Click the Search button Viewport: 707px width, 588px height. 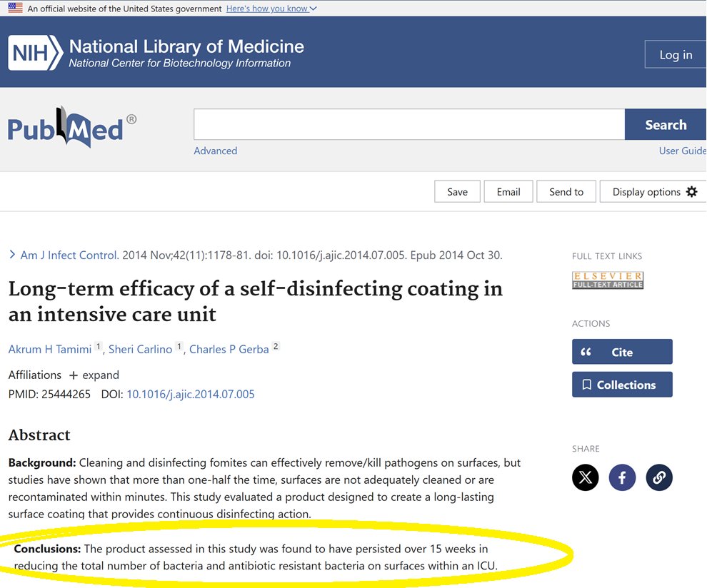(x=666, y=124)
